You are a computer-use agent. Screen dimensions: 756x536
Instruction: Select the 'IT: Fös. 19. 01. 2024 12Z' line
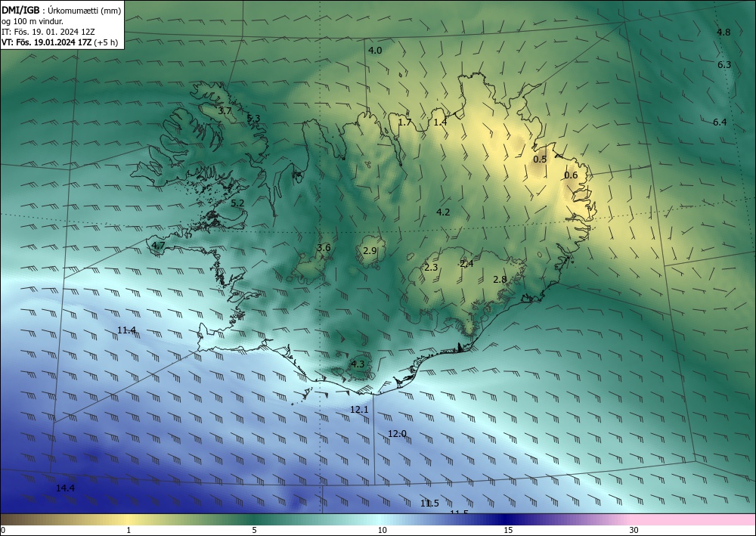(48, 32)
